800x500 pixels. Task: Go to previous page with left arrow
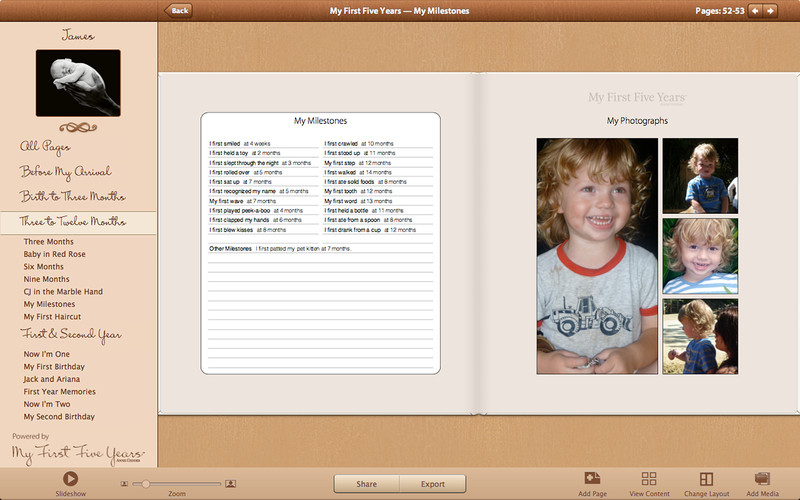[x=756, y=11]
